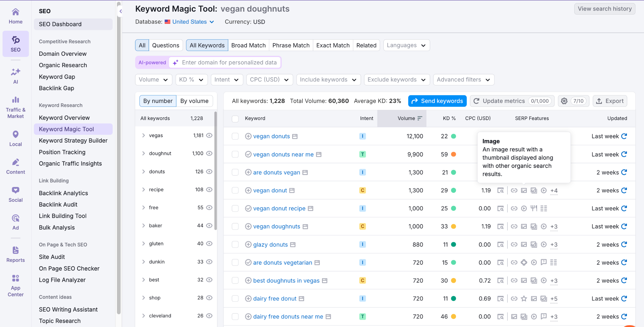Open the Volume filter dropdown
The image size is (644, 327).
coord(154,80)
